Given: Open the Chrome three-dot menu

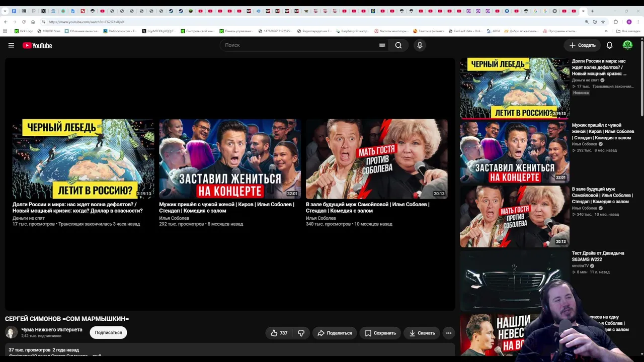Looking at the screenshot, I should click(638, 22).
